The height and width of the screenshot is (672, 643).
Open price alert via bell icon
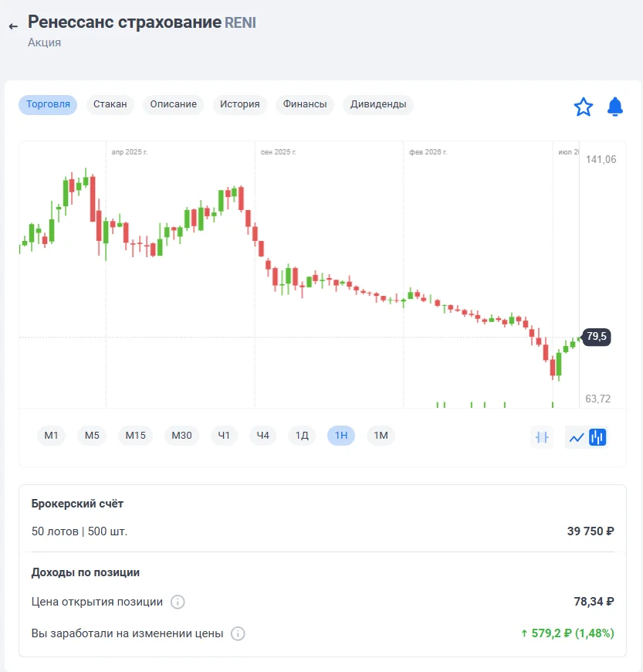tap(615, 107)
